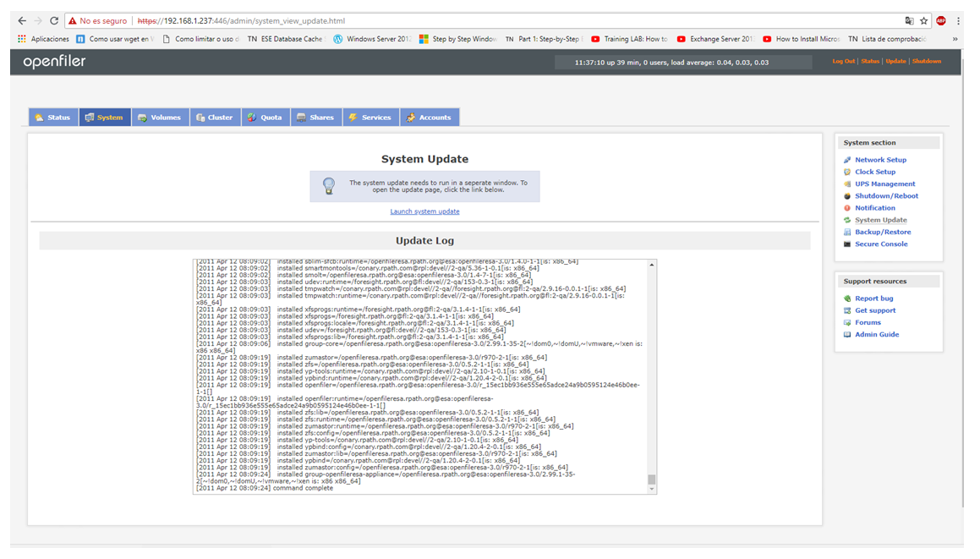Click System Update in sidebar
Screen dimensions: 980x559
click(880, 220)
